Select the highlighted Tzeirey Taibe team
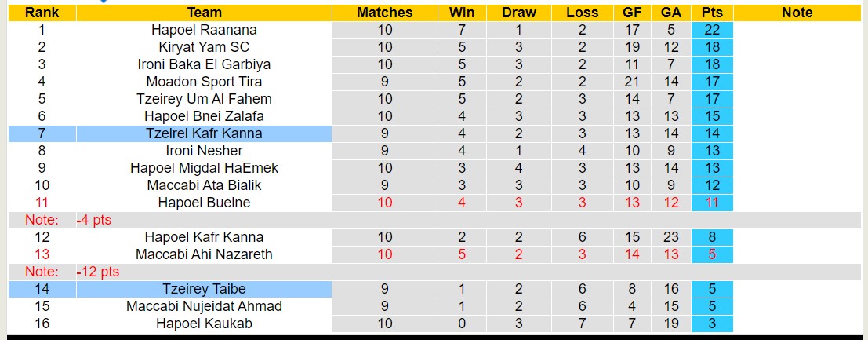 tap(204, 289)
